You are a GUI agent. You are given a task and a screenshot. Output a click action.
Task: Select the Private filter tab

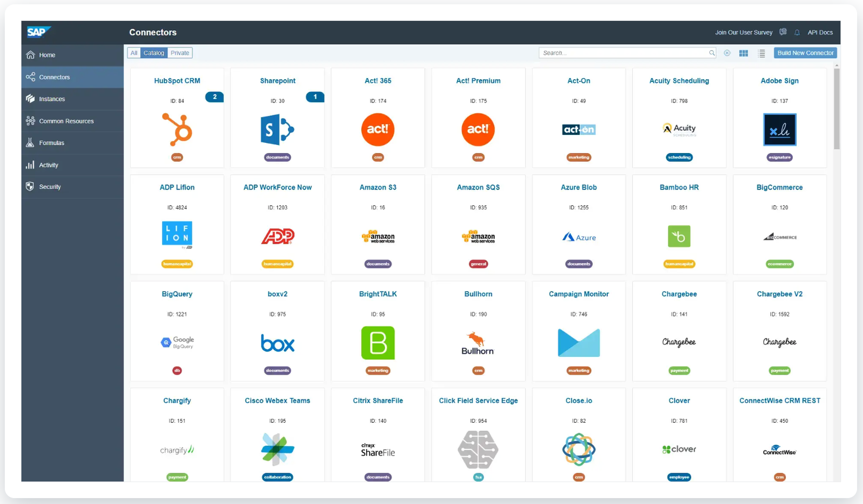point(180,53)
